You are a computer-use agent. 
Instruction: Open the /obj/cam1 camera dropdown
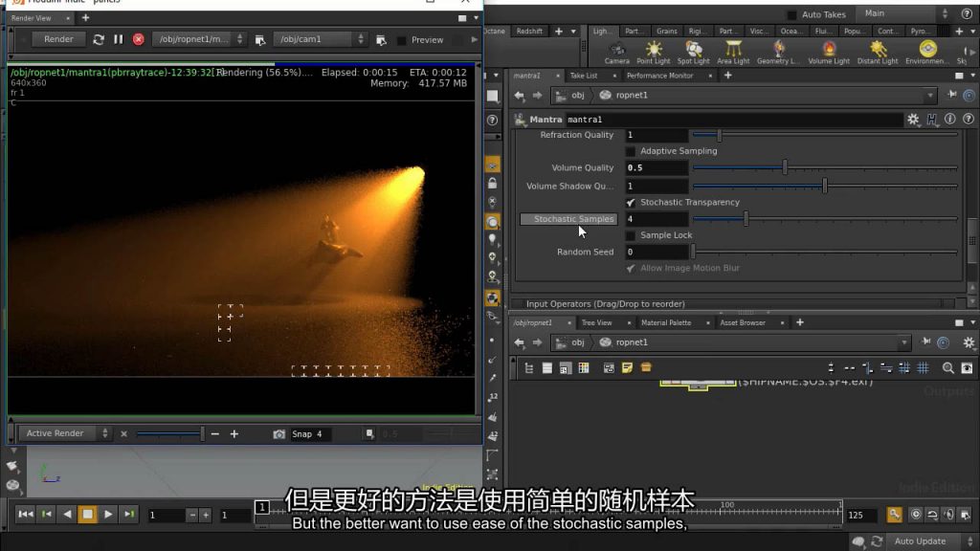tap(320, 38)
